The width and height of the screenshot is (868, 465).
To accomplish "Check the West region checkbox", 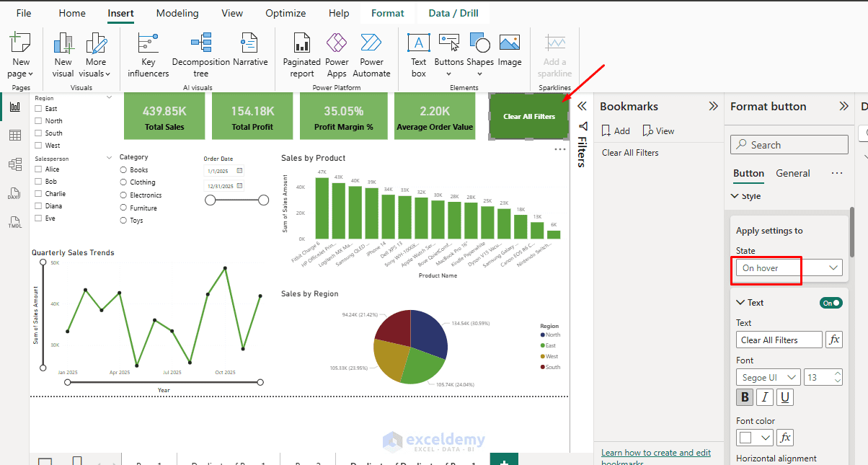I will (38, 146).
